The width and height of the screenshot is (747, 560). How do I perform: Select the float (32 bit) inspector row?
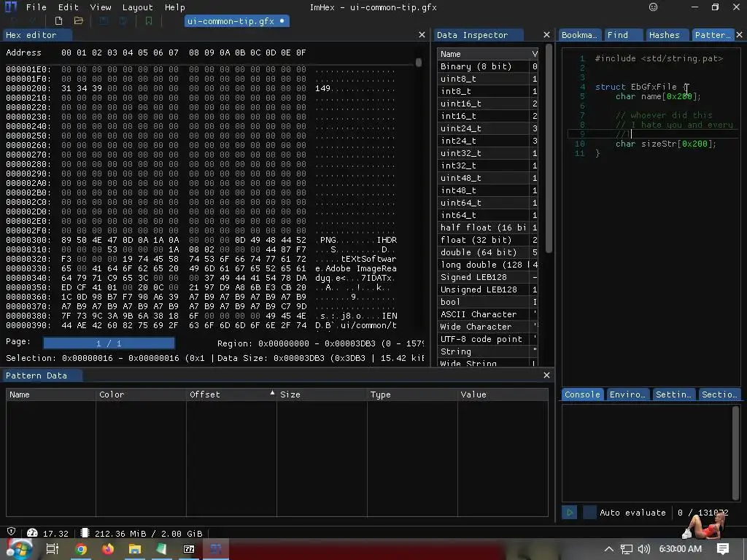487,239
